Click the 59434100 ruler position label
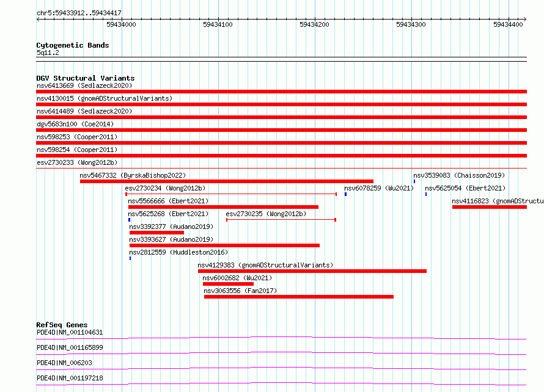 click(218, 24)
